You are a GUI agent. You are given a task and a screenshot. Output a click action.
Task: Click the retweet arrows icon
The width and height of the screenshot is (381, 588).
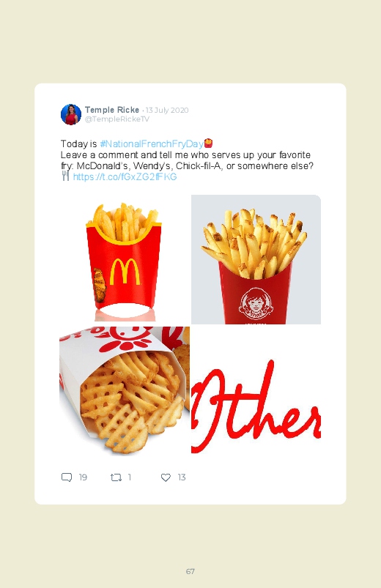coord(116,477)
